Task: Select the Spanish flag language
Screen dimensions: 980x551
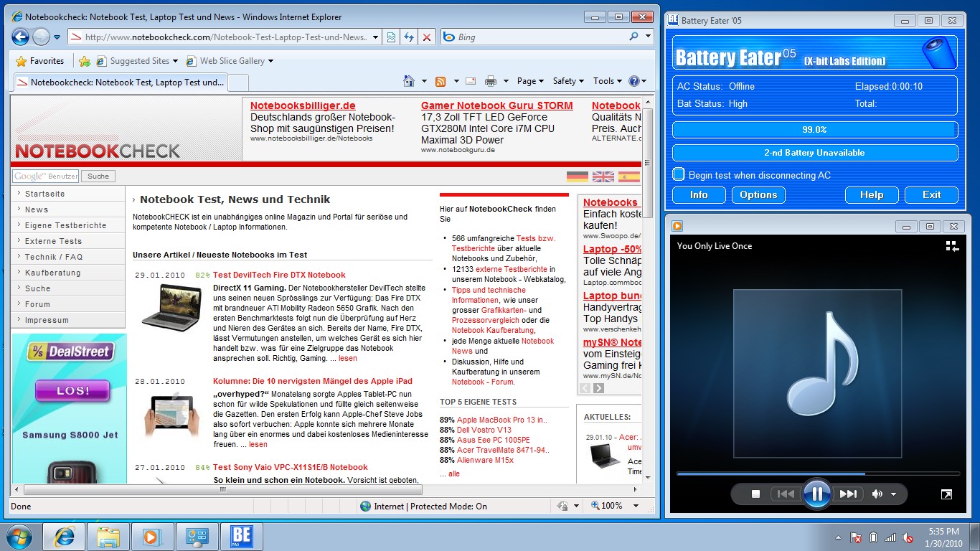Action: click(x=629, y=176)
